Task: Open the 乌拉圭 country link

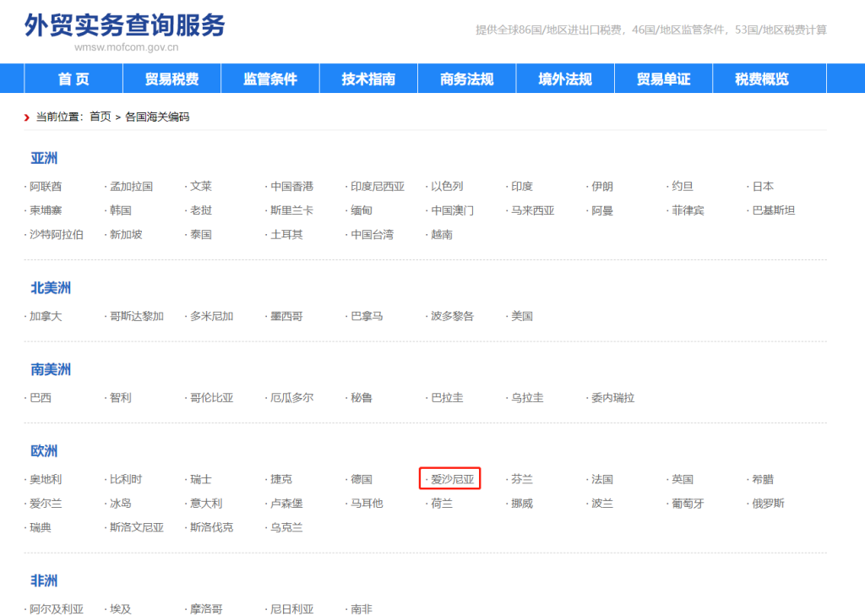Action: (x=527, y=398)
